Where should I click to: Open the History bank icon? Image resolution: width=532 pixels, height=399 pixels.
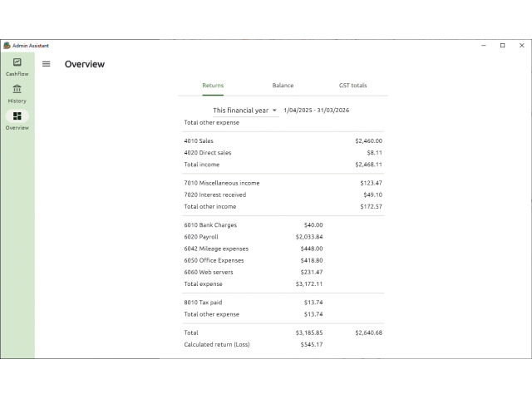point(17,90)
